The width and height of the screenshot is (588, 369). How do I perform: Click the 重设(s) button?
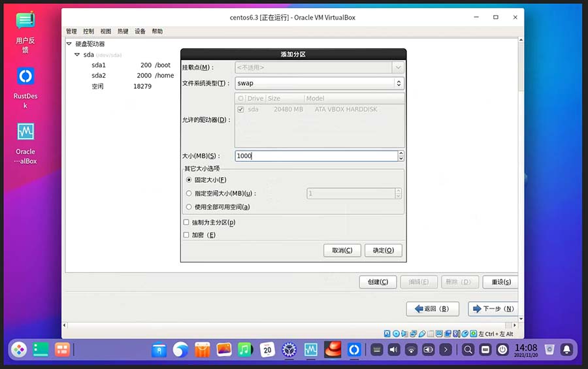(x=500, y=281)
